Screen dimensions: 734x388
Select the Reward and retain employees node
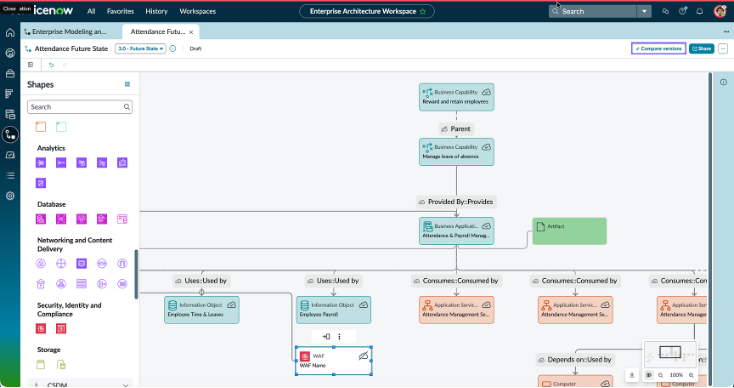coord(456,97)
